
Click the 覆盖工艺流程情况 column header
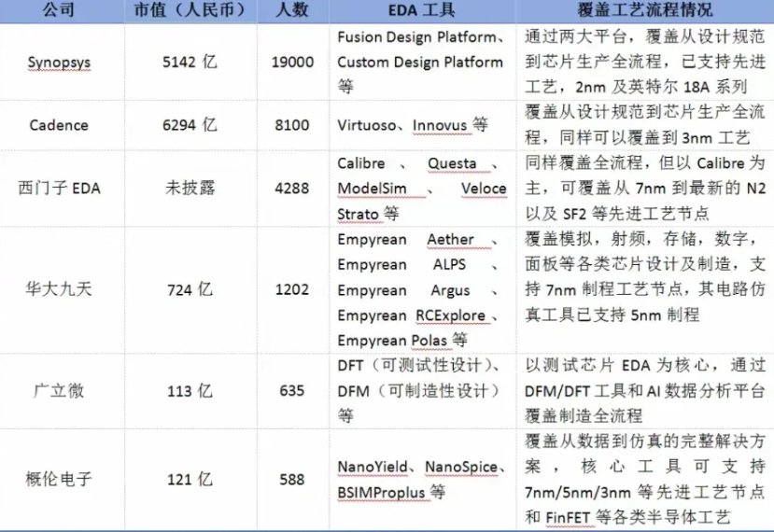645,10
